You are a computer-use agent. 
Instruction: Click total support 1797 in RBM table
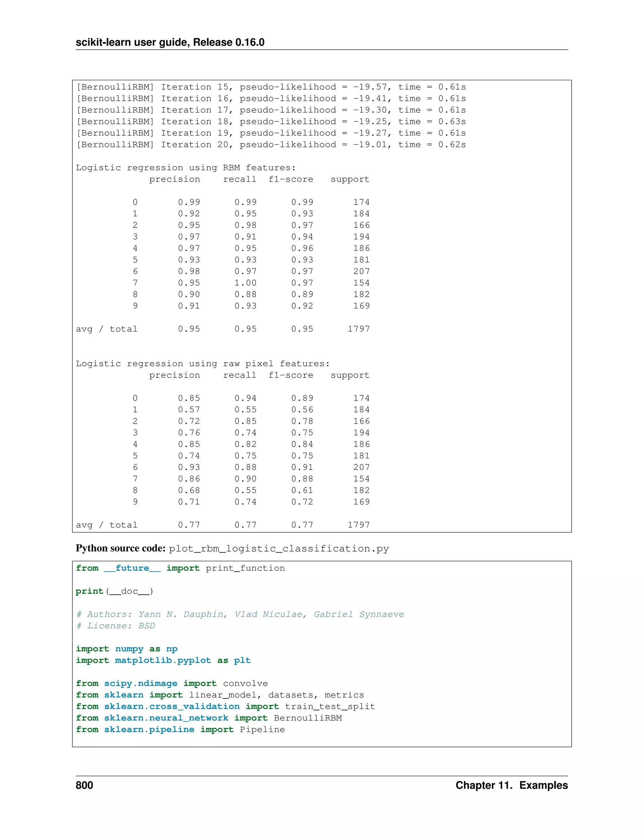click(x=358, y=329)
